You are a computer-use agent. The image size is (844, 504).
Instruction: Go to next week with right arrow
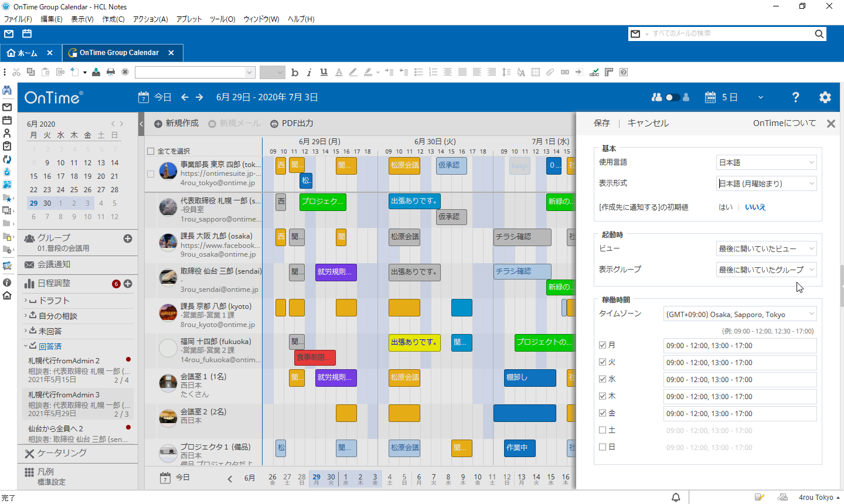click(199, 97)
